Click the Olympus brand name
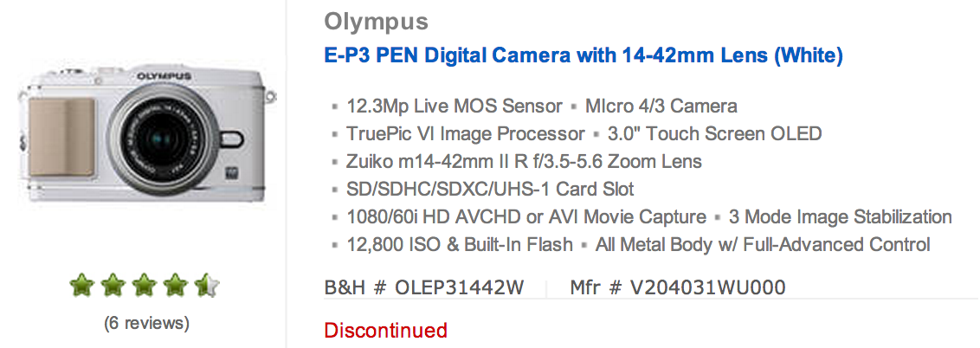This screenshot has width=980, height=348. (377, 22)
